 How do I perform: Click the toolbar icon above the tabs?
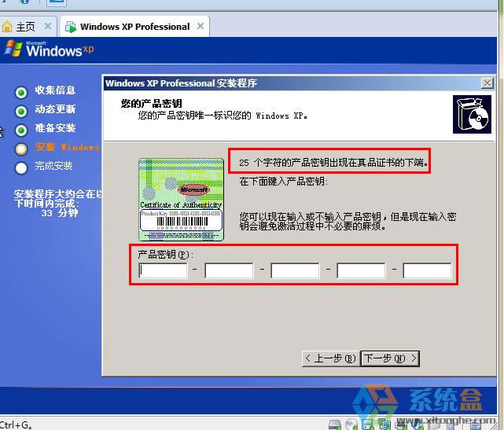click(57, 2)
